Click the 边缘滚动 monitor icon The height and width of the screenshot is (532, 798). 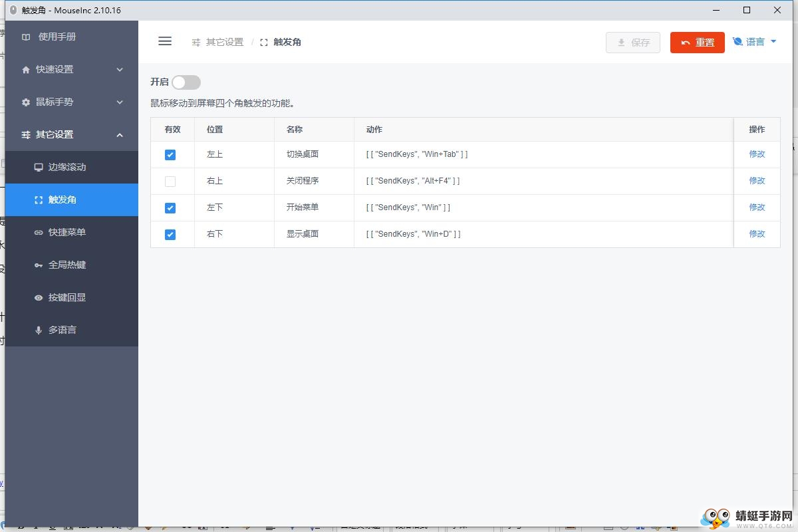click(39, 168)
